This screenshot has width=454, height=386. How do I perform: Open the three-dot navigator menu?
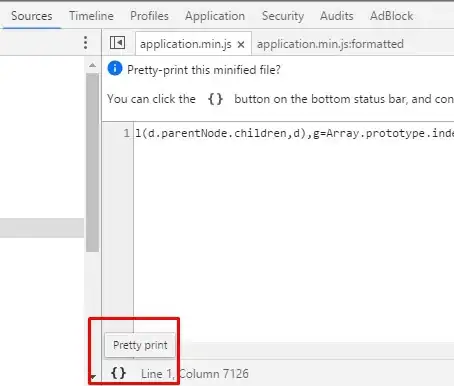tap(85, 43)
